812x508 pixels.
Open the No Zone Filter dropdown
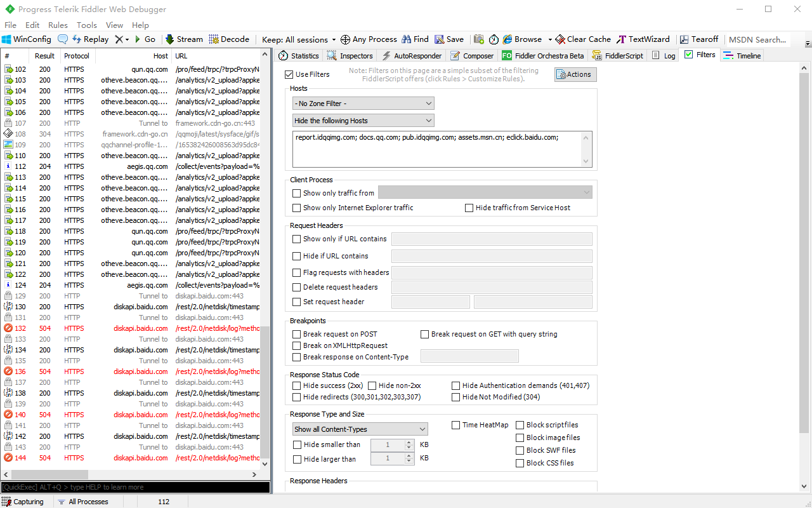[363, 104]
